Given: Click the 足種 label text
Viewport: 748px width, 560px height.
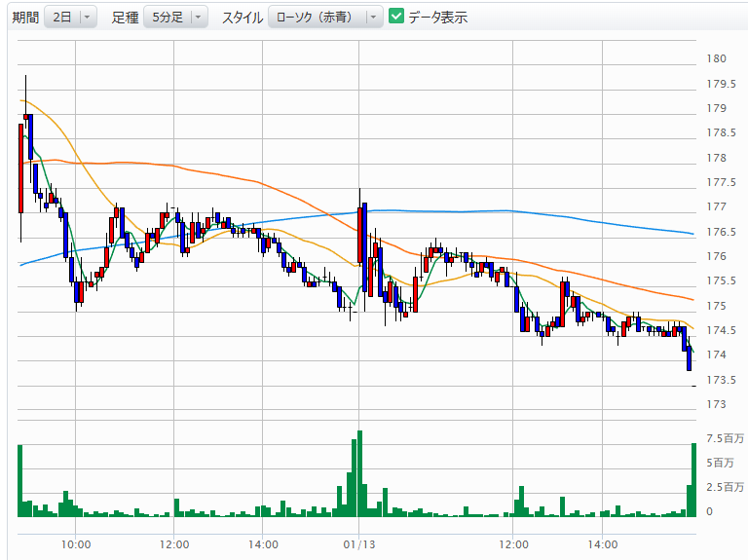Looking at the screenshot, I should [125, 18].
